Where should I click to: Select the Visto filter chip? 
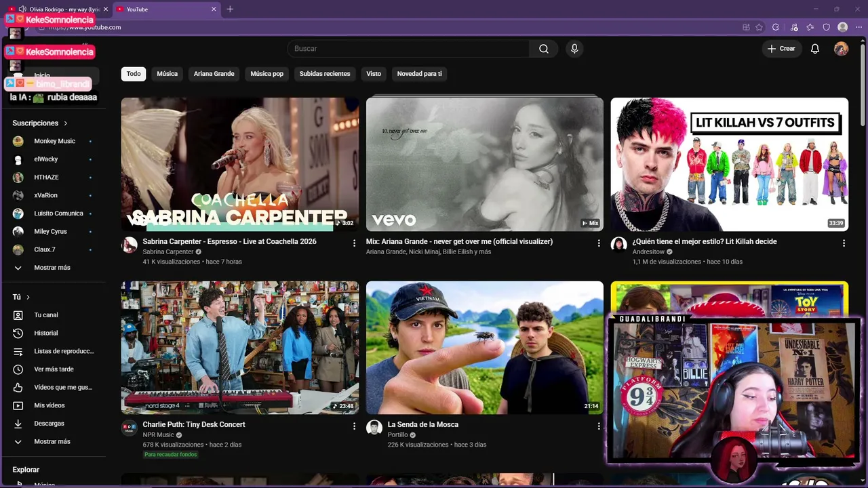374,74
